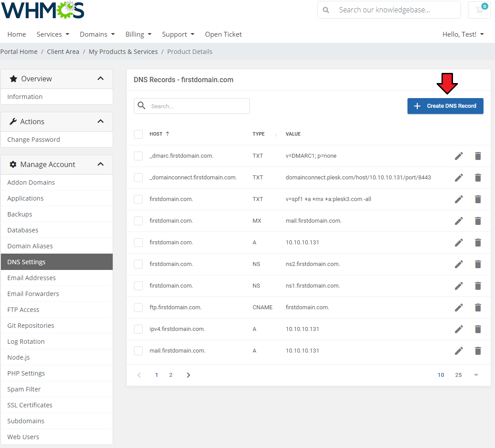Edit the ns2.firstdomain.com NS record
The width and height of the screenshot is (495, 448).
tap(459, 264)
